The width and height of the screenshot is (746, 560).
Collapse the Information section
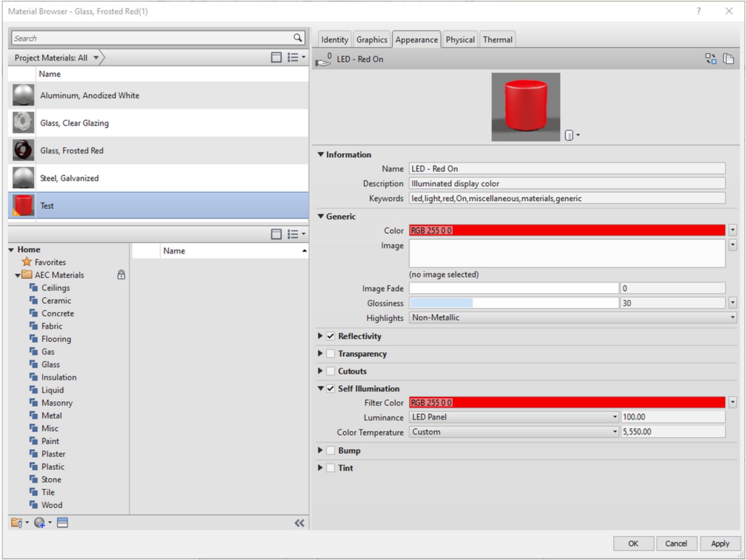(321, 155)
